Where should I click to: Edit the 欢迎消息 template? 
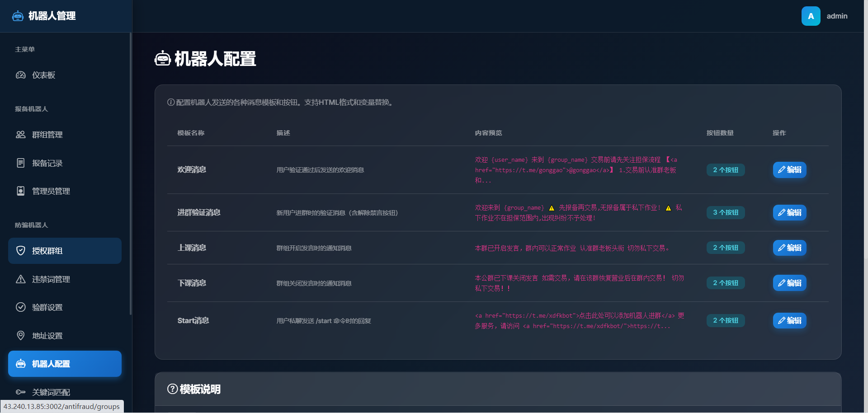click(x=789, y=170)
